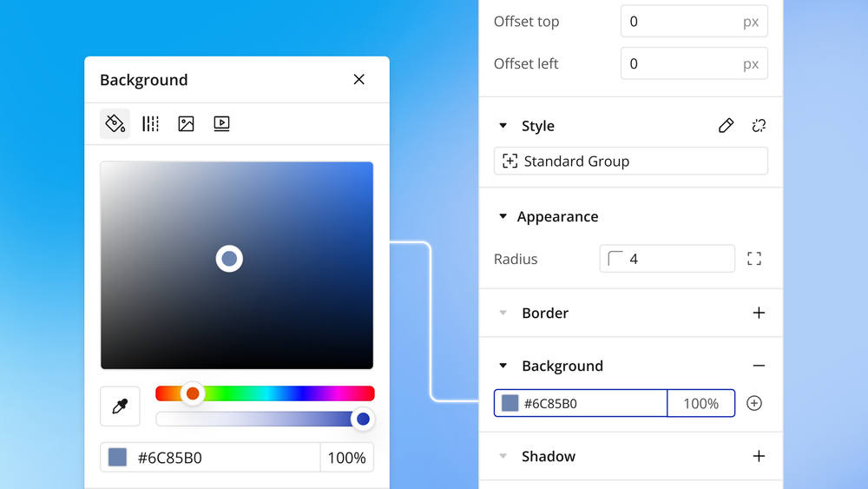The image size is (868, 489).
Task: Click the color swatch in the popup hex field
Action: [x=117, y=458]
